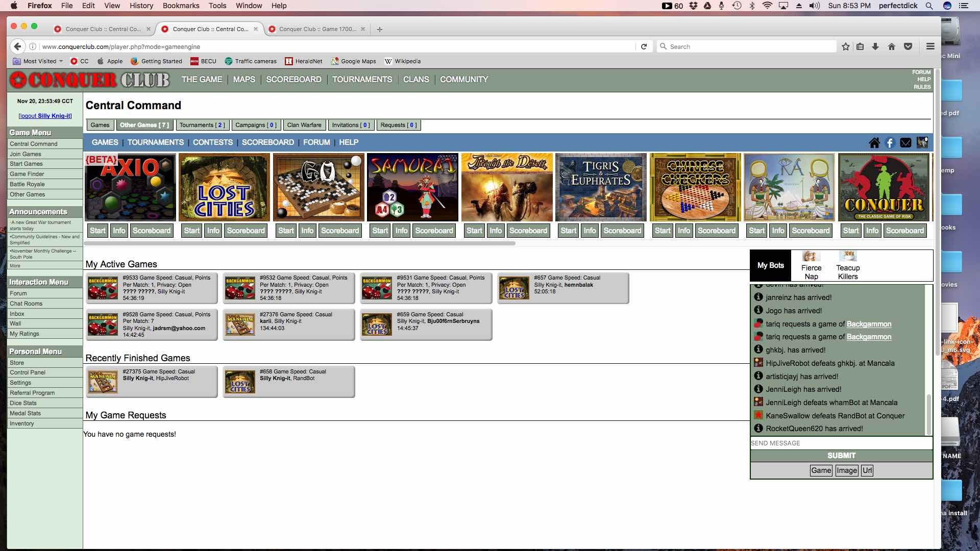980x551 pixels.
Task: Click Spotlight search magnifier in menu bar
Action: click(929, 6)
